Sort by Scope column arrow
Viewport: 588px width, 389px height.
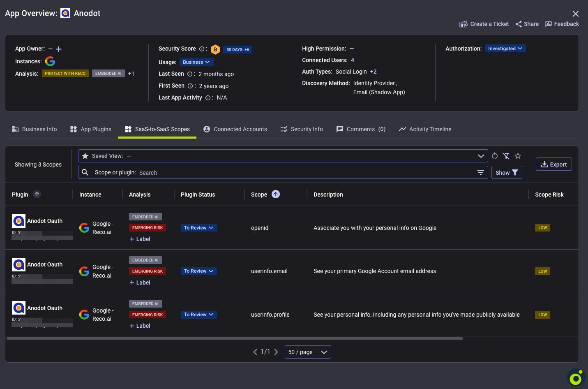click(x=276, y=194)
